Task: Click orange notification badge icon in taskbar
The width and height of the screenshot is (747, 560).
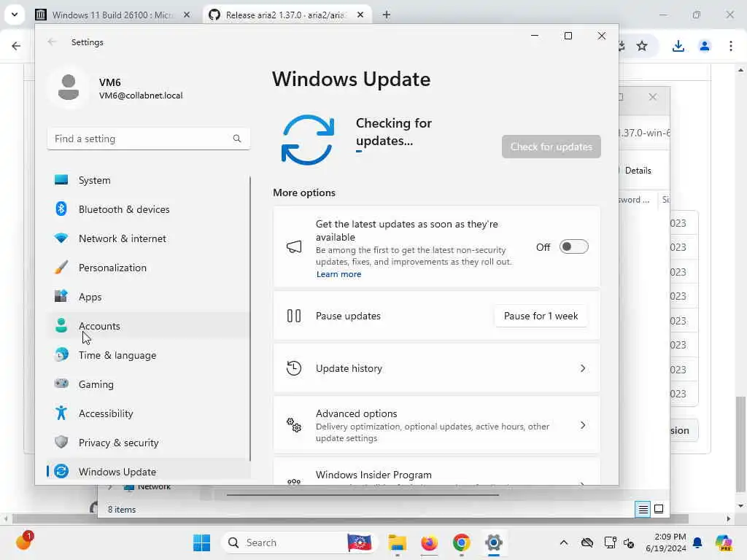Action: 24,540
